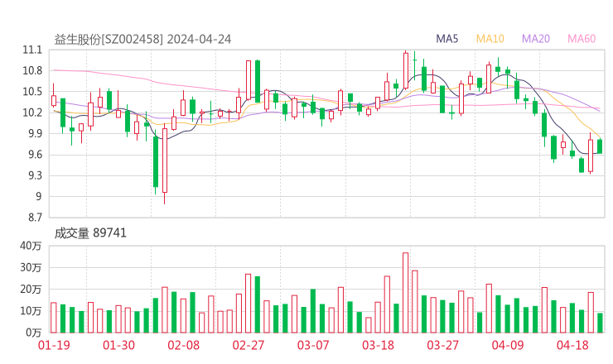Click the last green candlestick on the right
Screen dimensions: 613x364
click(600, 146)
